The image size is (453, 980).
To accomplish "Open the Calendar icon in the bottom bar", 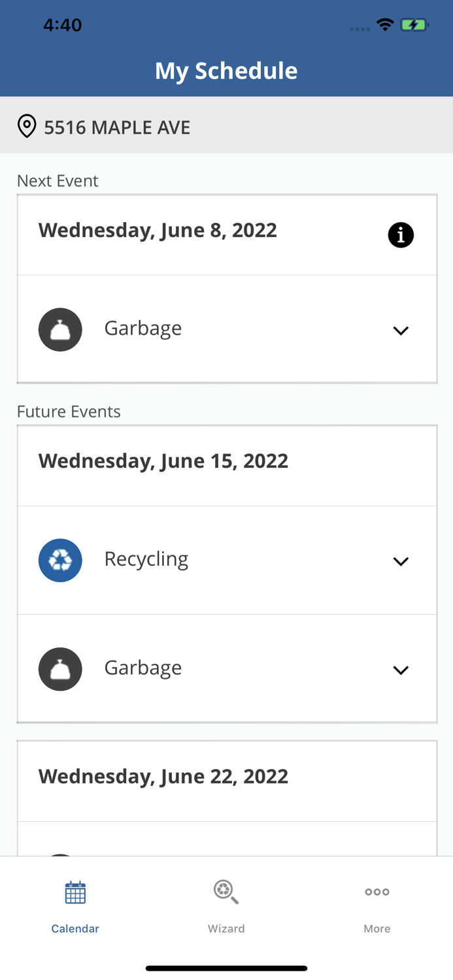I will [75, 892].
